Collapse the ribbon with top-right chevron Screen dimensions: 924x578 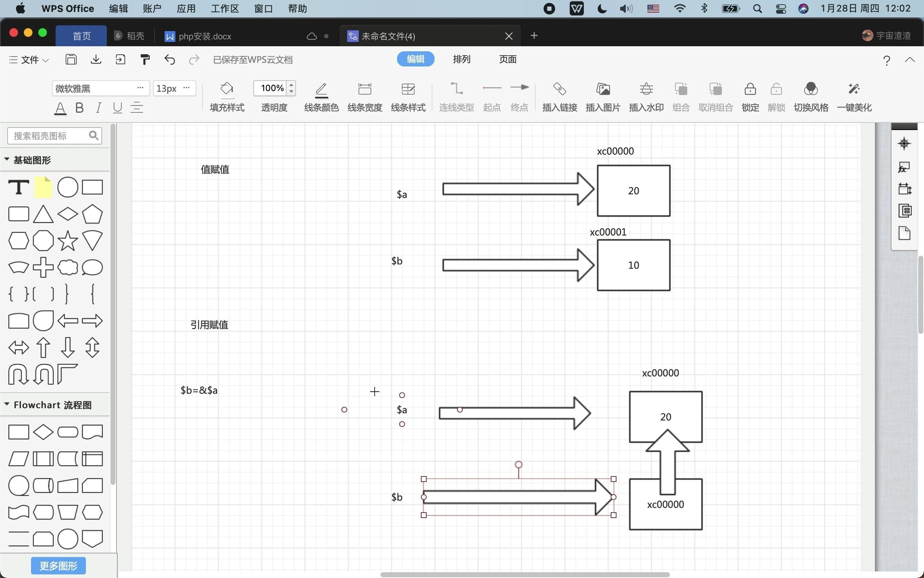point(910,60)
